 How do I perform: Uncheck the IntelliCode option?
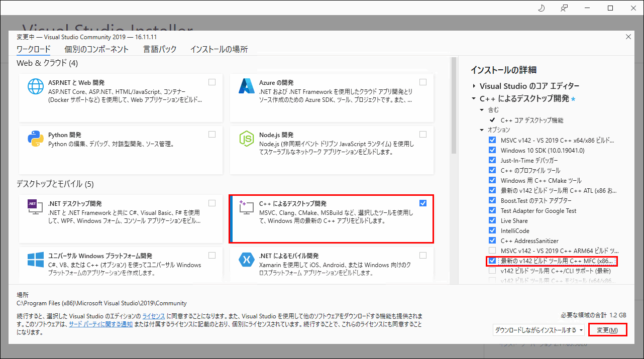click(492, 230)
